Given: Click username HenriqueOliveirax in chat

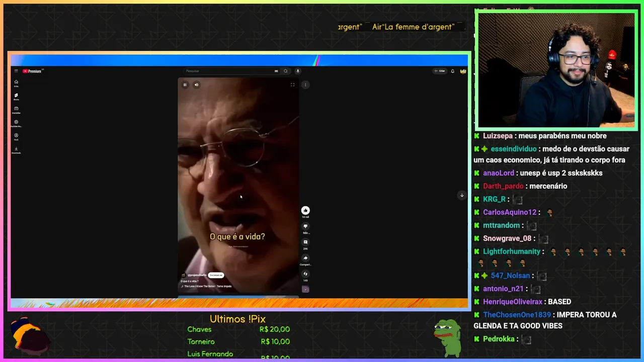Looking at the screenshot, I should pyautogui.click(x=513, y=302).
